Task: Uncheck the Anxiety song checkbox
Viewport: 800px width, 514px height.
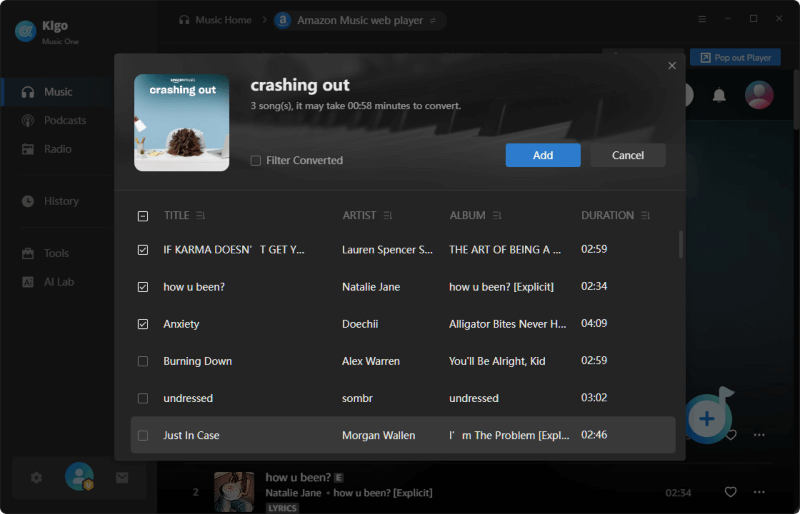Action: point(143,324)
